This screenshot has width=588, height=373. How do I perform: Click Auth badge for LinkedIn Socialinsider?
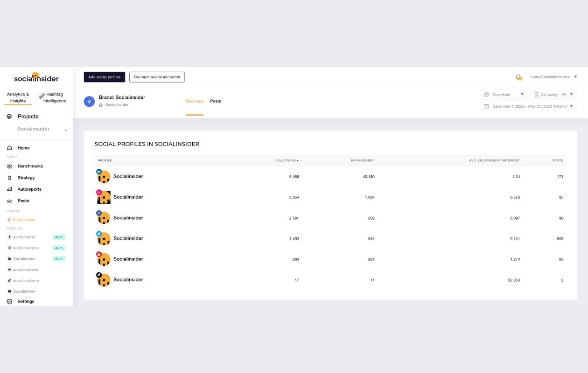[x=59, y=259]
